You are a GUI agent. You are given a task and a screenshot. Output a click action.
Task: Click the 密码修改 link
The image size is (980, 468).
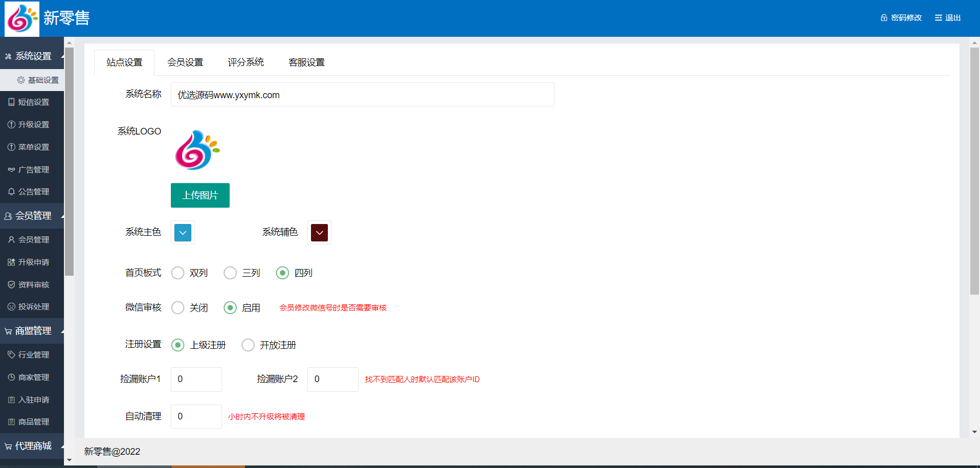click(901, 18)
